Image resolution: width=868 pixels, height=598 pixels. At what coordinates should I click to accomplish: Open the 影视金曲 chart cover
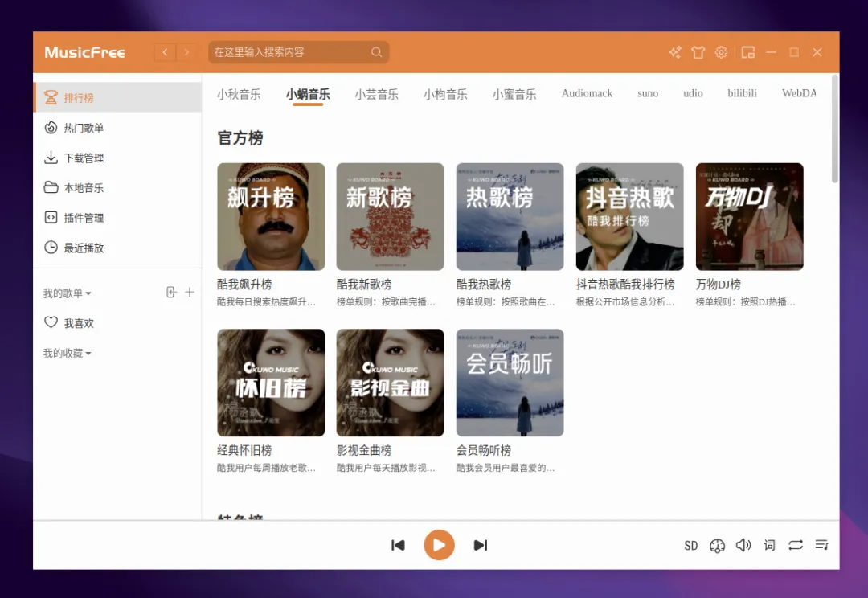(x=391, y=383)
